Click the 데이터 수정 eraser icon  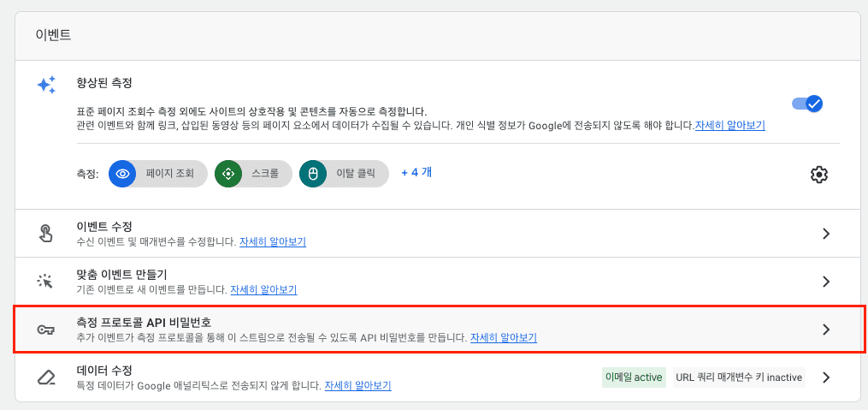[46, 377]
